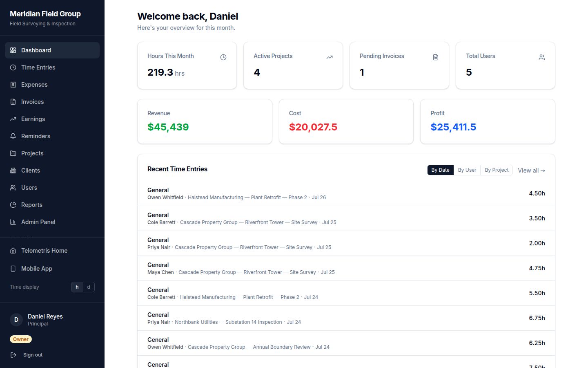Screen dimensions: 588x368
Task: Click the Sign out arrow icon
Action: [x=13, y=355]
